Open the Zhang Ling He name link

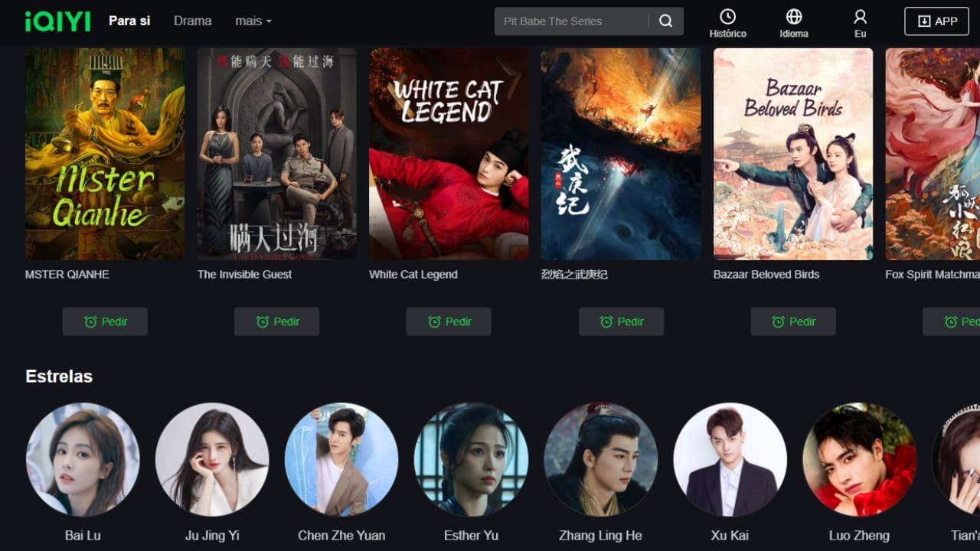[600, 535]
